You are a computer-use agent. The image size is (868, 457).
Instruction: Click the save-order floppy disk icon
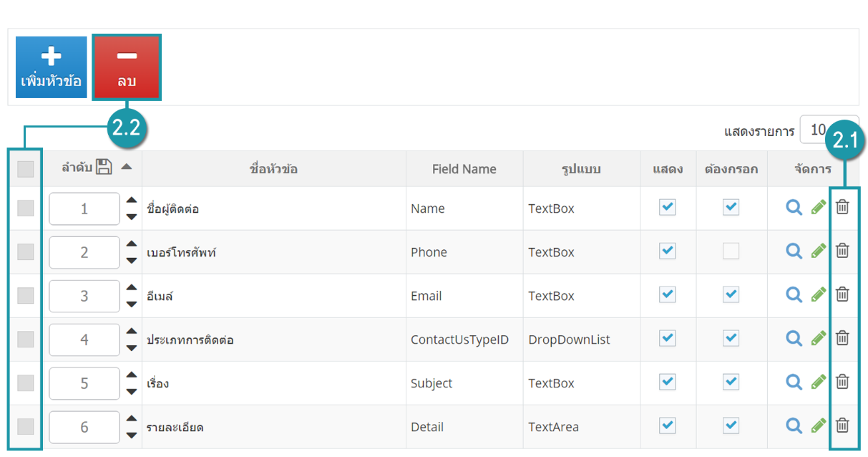tap(104, 168)
